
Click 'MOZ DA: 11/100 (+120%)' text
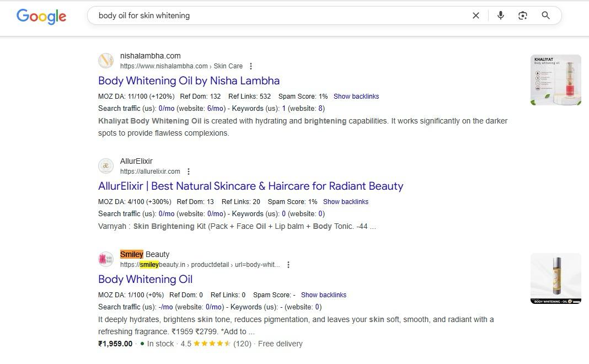tap(136, 96)
